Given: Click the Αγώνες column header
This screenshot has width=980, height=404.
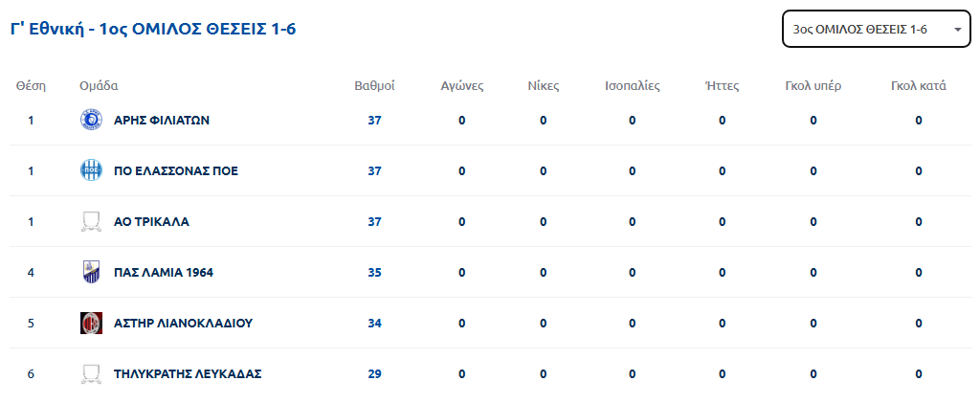Looking at the screenshot, I should click(x=462, y=85).
